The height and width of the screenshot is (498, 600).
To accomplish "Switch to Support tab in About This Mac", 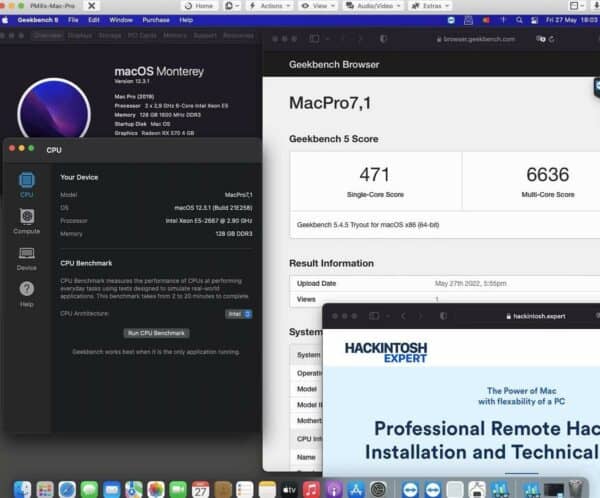I will (205, 36).
